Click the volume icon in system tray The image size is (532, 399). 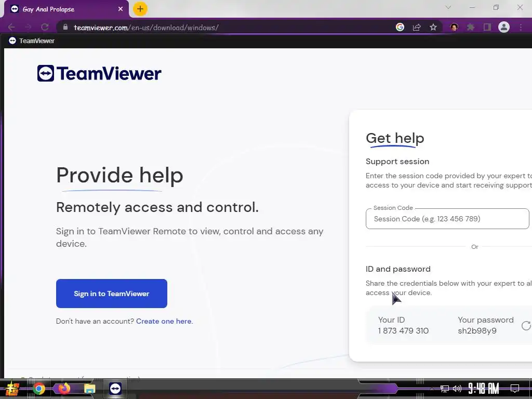[x=457, y=389]
